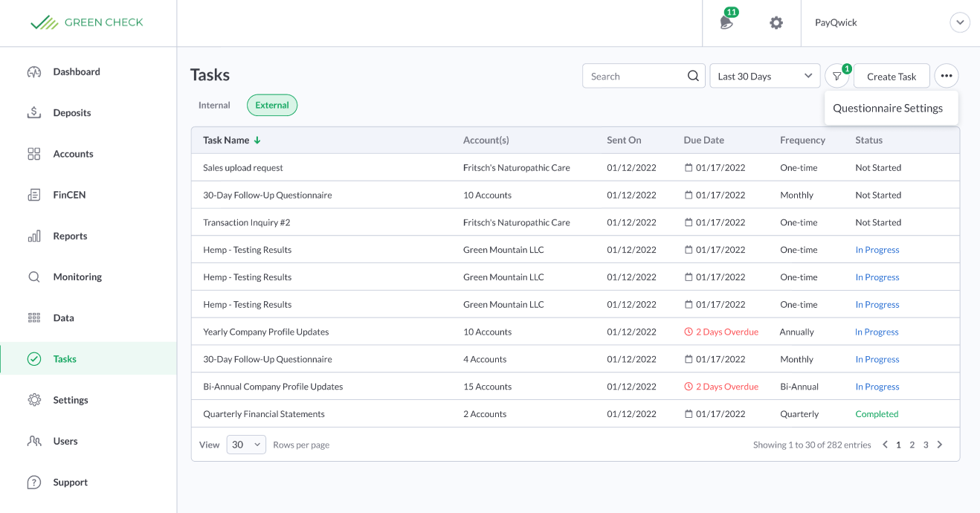Image resolution: width=980 pixels, height=513 pixels.
Task: Open the notifications bell
Action: coord(726,23)
